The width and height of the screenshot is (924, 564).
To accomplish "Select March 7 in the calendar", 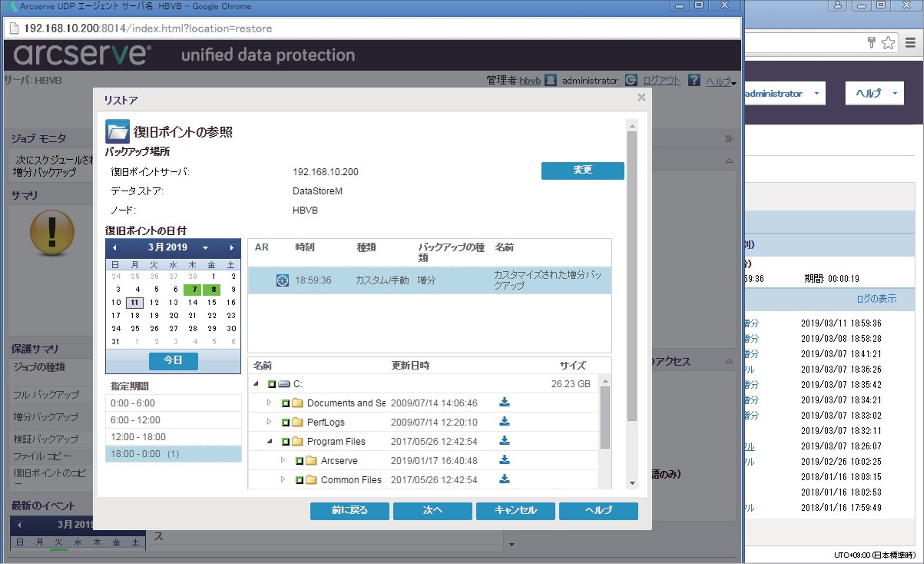I will tap(193, 289).
